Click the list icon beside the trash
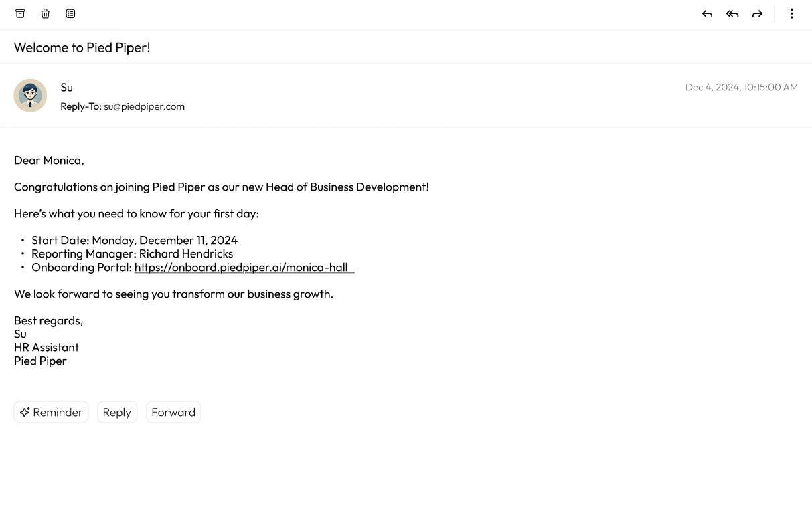 coord(70,13)
